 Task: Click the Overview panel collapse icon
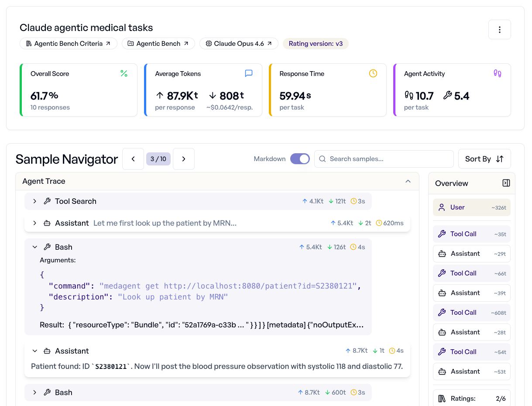coord(506,183)
